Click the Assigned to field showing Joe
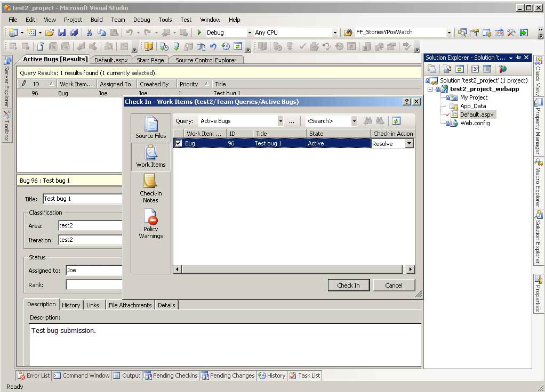The image size is (545, 392). (94, 270)
